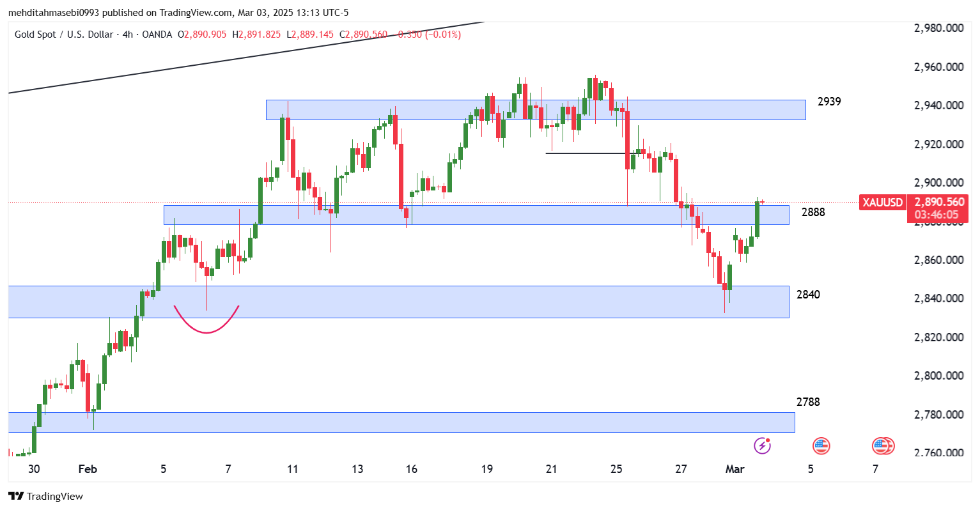
Task: Open the single US flag economic event icon
Action: pyautogui.click(x=821, y=445)
